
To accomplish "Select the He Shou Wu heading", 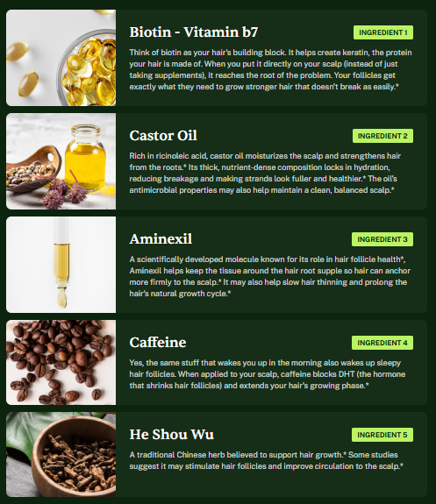I will tap(171, 435).
